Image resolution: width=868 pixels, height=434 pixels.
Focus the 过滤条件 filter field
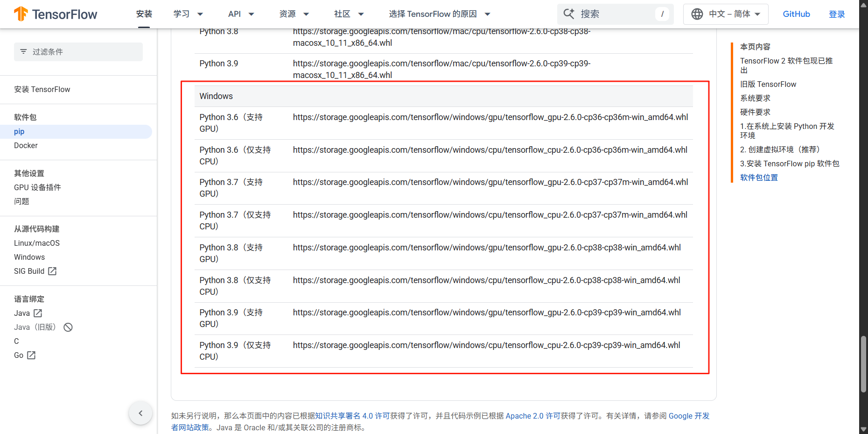[x=78, y=52]
